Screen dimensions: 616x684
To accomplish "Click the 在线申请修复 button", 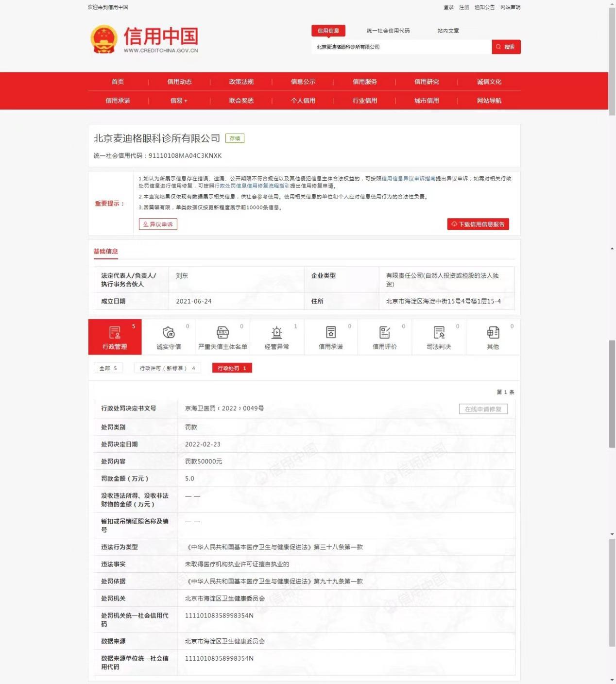I will pyautogui.click(x=483, y=409).
